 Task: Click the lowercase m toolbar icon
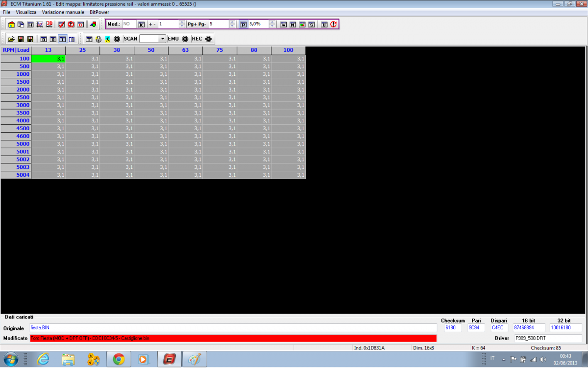click(x=284, y=24)
